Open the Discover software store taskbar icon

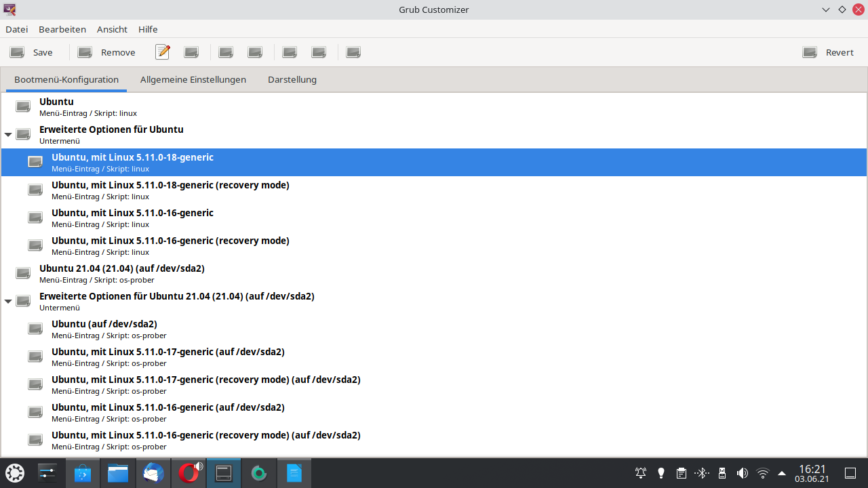pyautogui.click(x=83, y=473)
